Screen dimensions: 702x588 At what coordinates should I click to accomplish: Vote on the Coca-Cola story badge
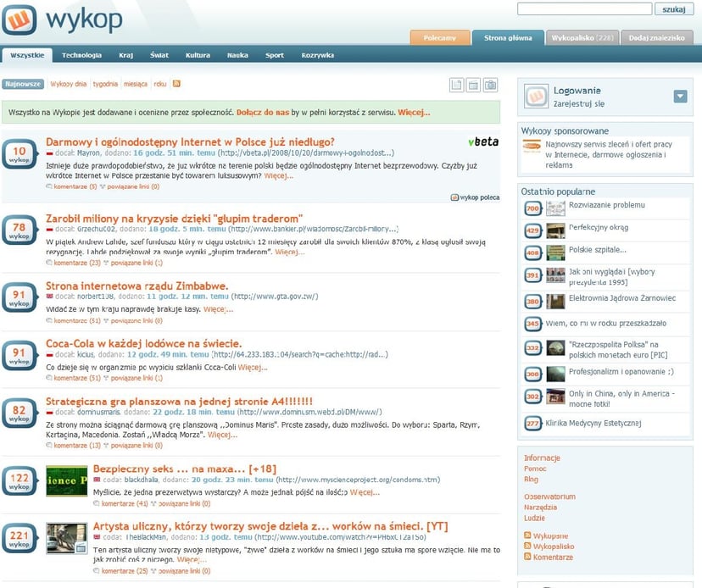point(19,356)
